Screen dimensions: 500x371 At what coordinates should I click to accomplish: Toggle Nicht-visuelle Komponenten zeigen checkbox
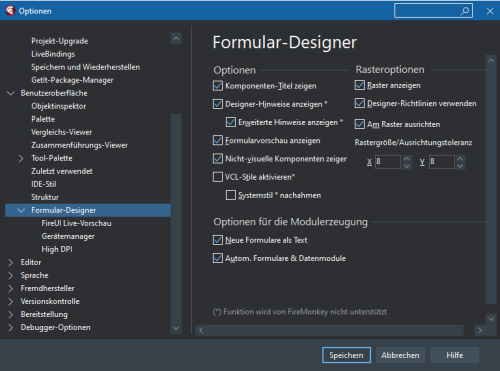(218, 159)
